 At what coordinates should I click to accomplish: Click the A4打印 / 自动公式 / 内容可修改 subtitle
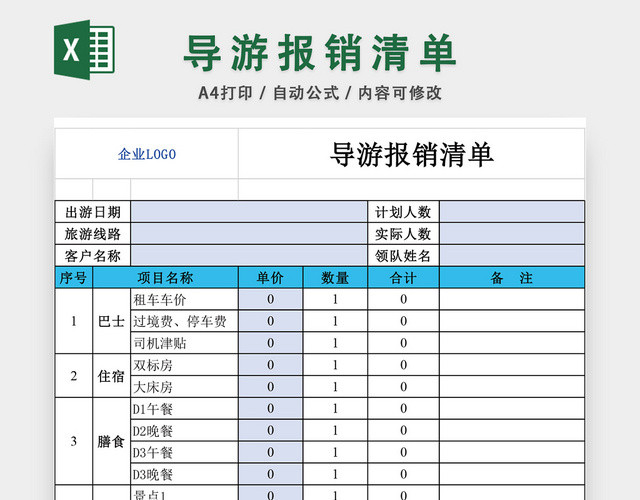click(320, 93)
